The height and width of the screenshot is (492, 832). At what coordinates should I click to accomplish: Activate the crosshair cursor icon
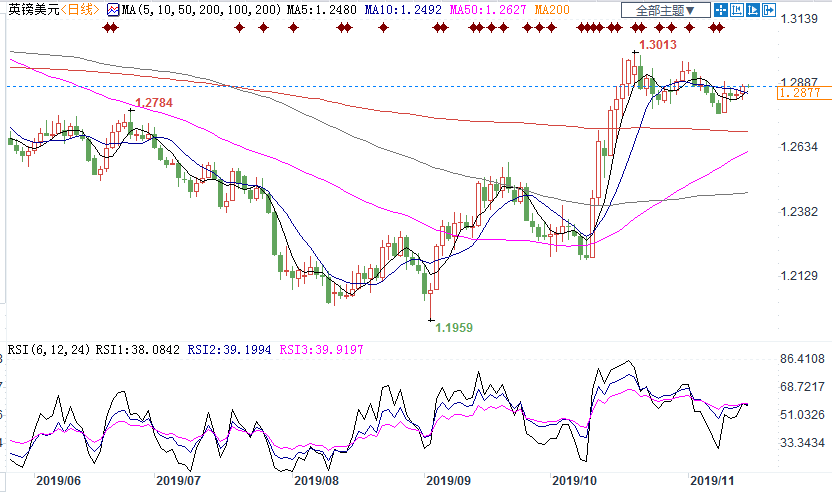[x=721, y=10]
